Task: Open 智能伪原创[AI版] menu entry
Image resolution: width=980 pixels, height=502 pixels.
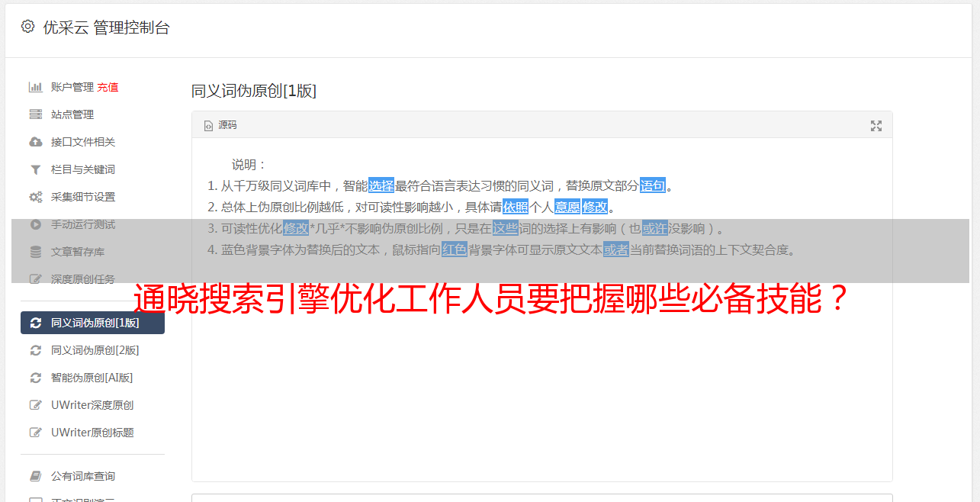Action: tap(92, 378)
